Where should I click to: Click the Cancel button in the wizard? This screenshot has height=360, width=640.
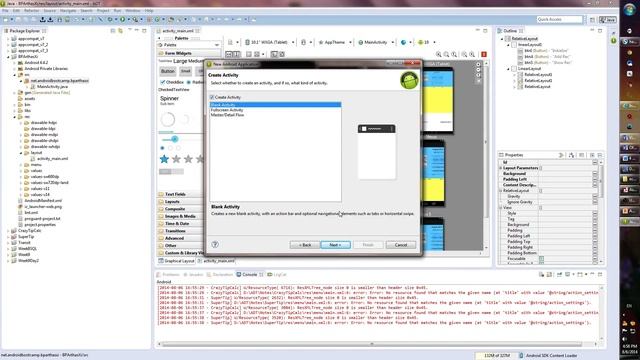pyautogui.click(x=400, y=245)
